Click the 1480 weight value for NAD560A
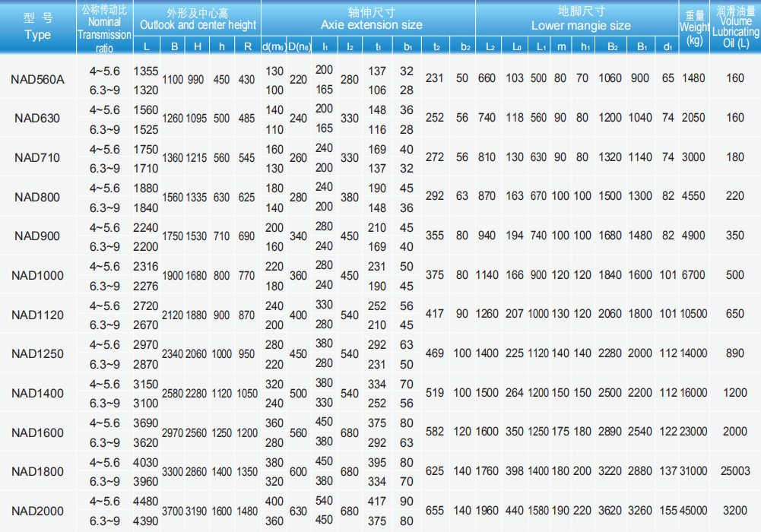761x532 pixels. 693,78
